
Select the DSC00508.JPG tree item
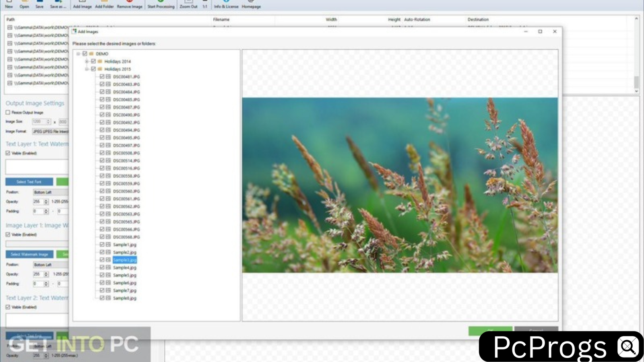[126, 153]
